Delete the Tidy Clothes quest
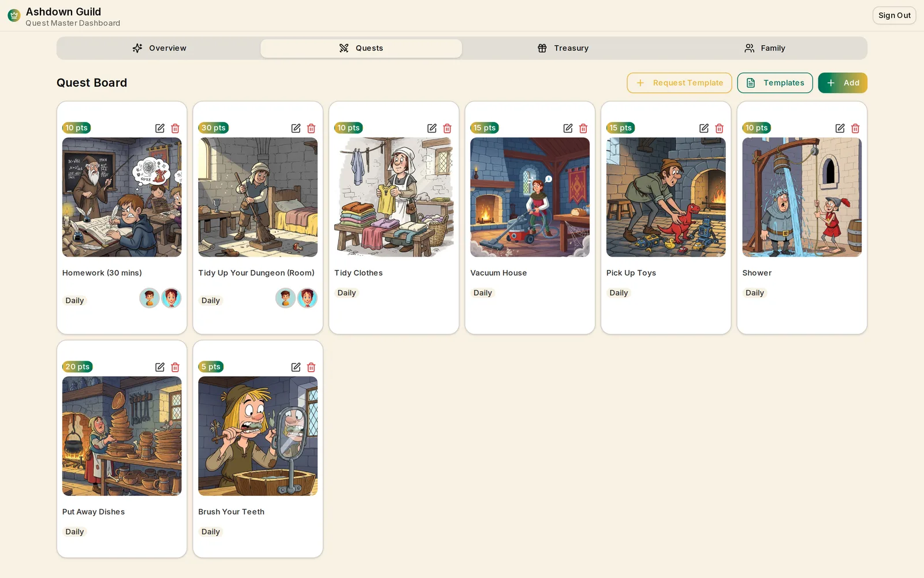 (x=447, y=128)
